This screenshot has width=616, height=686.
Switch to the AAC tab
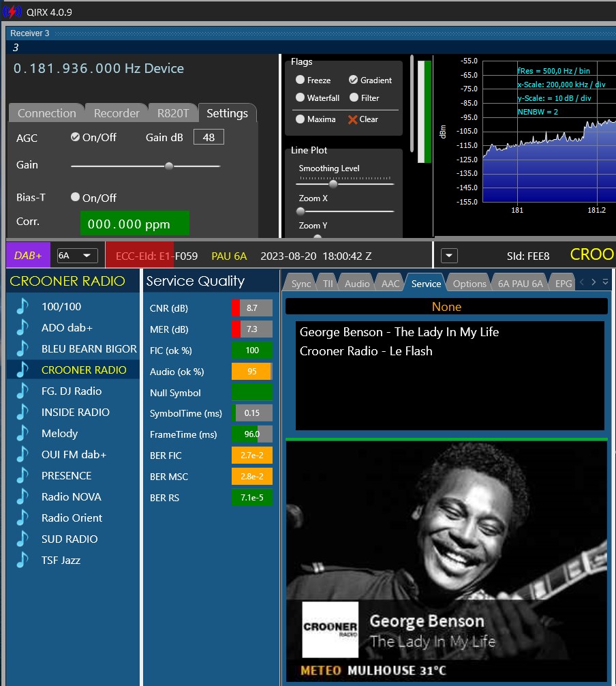coord(390,284)
